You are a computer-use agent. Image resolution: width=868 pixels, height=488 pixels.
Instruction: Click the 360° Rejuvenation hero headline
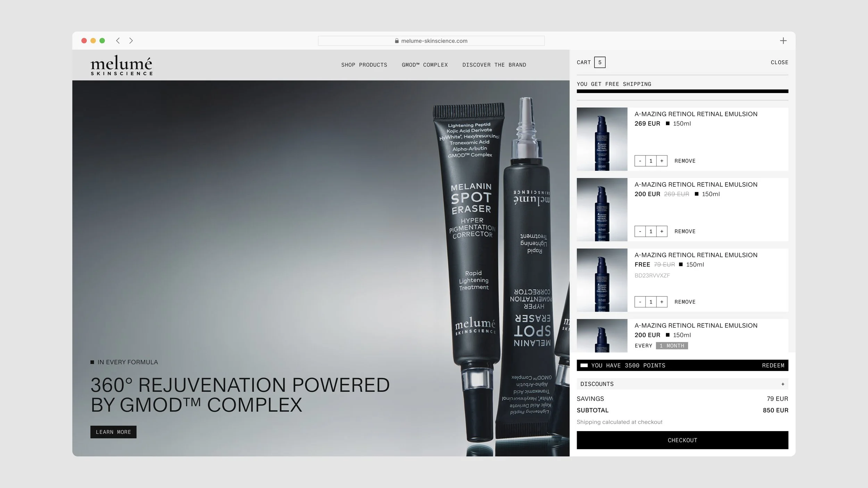point(240,395)
